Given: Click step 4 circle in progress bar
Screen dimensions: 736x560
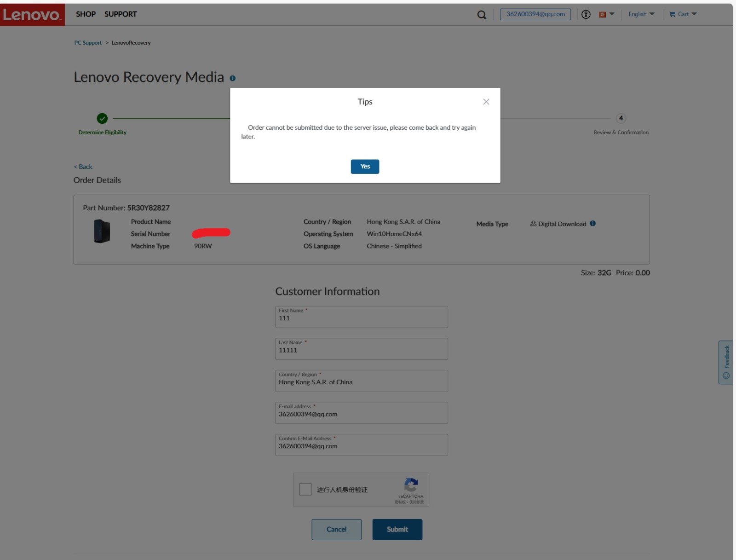Looking at the screenshot, I should click(621, 118).
